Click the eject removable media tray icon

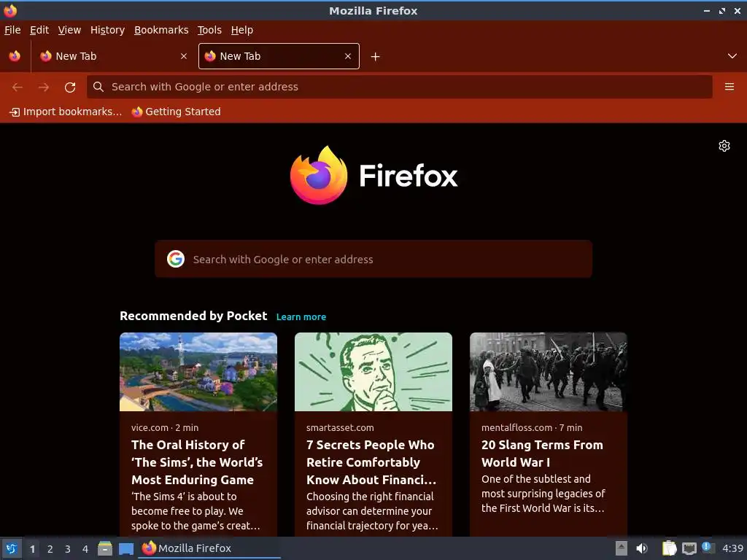pos(621,548)
